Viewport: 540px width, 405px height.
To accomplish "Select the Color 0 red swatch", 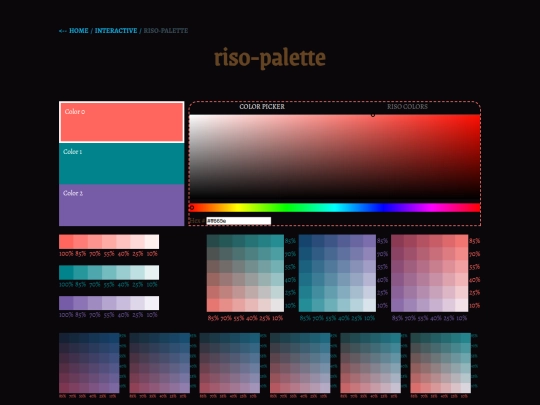I will [x=122, y=122].
